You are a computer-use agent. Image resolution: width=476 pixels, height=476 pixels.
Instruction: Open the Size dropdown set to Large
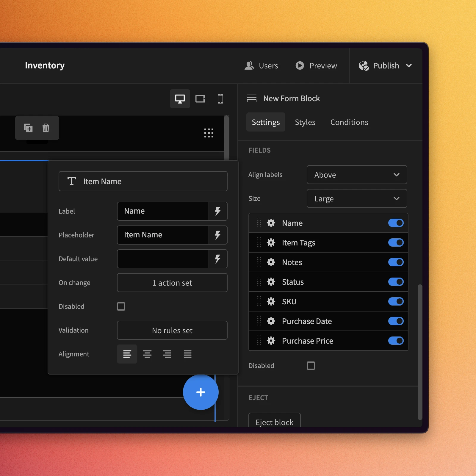click(357, 198)
